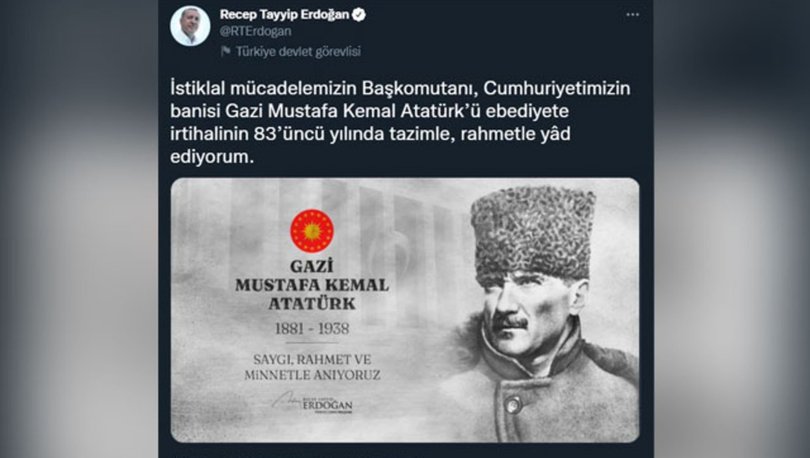
Task: Click the Türkiye devlet görevlisi label
Action: [298, 51]
